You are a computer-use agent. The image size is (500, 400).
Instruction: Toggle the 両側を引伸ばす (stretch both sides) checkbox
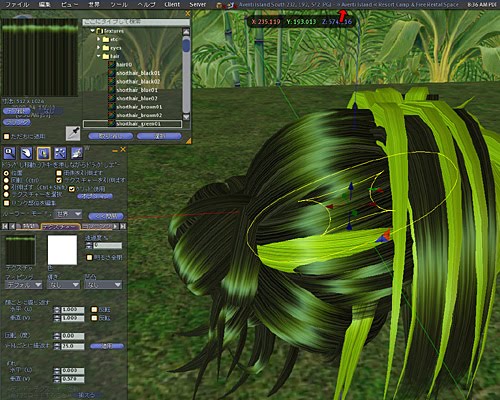point(59,173)
